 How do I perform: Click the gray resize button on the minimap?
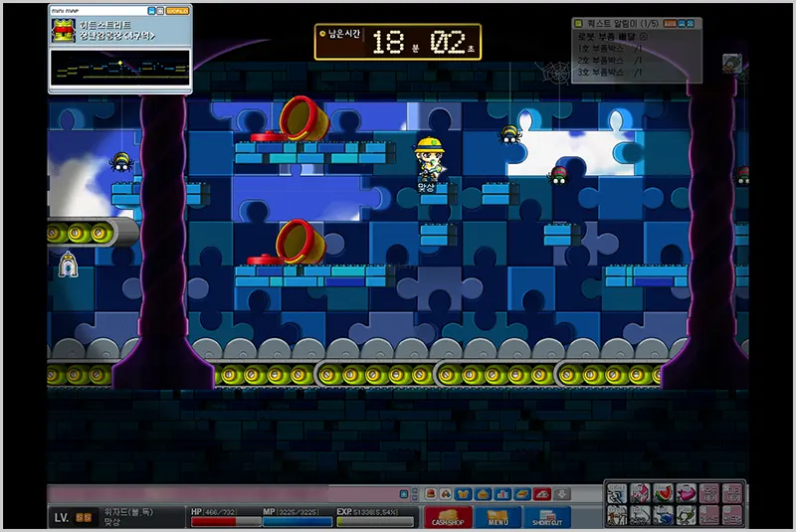point(160,11)
